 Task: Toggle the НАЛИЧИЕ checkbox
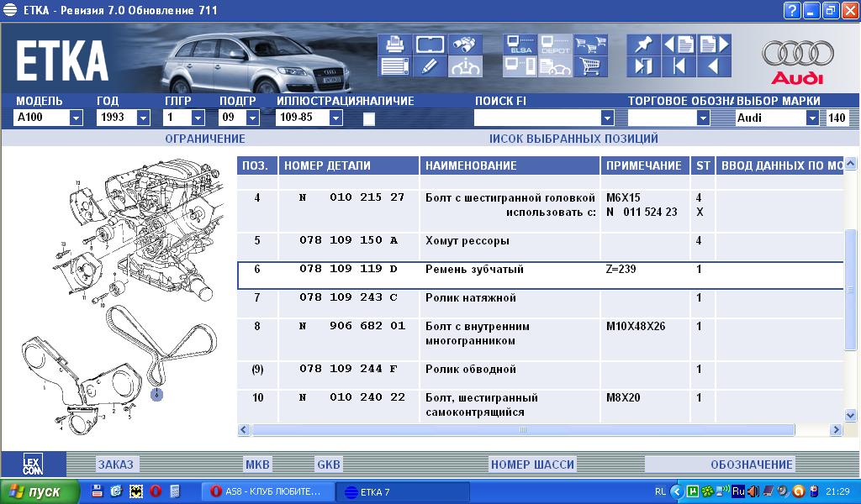click(368, 118)
